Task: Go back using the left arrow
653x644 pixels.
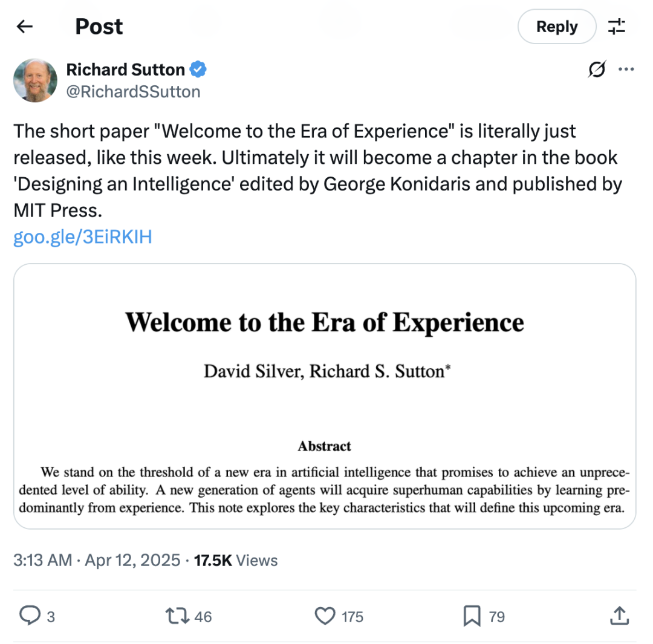Action: pyautogui.click(x=24, y=27)
